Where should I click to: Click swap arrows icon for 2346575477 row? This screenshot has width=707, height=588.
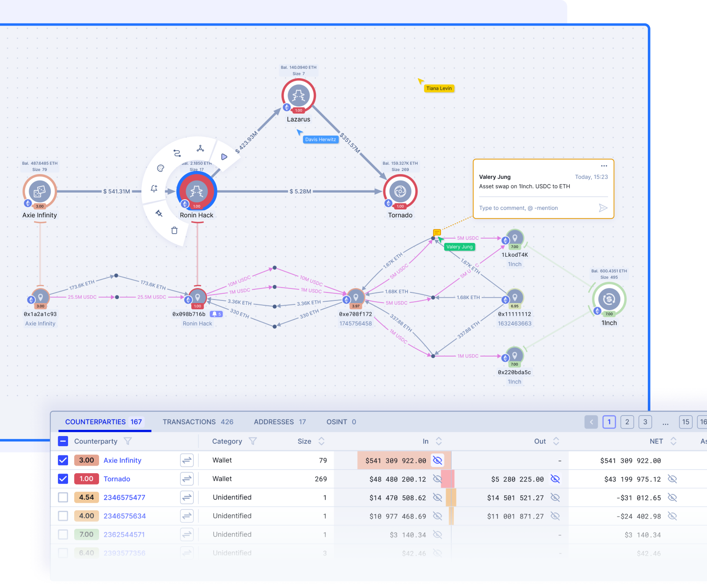[x=187, y=497]
